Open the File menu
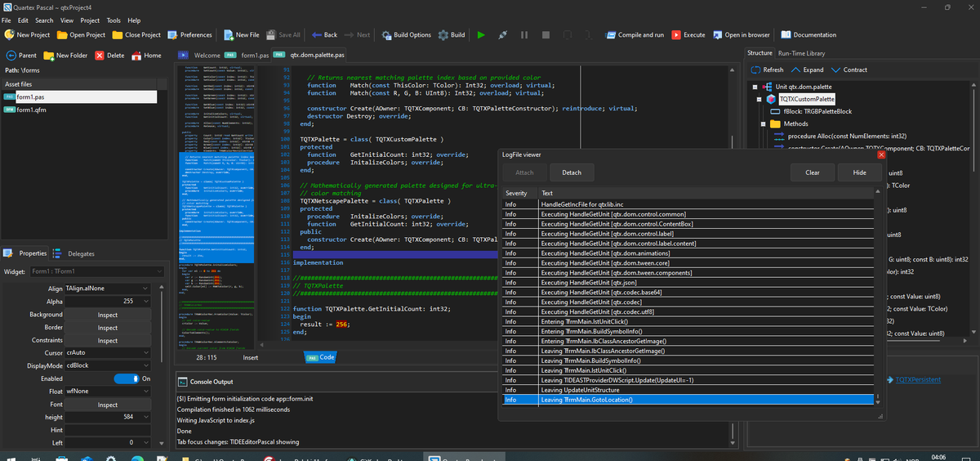Image resolution: width=980 pixels, height=461 pixels. click(7, 20)
